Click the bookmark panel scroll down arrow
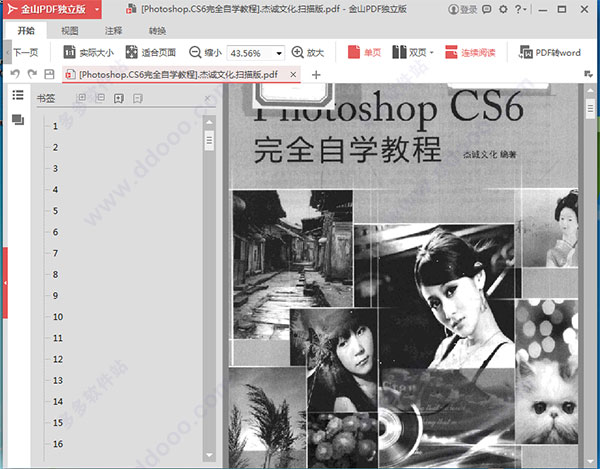The height and width of the screenshot is (469, 600). (x=209, y=455)
